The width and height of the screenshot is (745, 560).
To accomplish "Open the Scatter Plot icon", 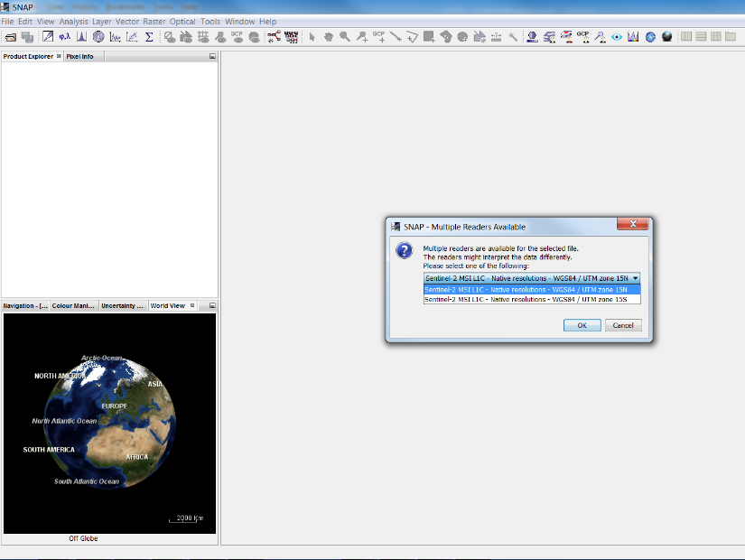I will coord(132,37).
